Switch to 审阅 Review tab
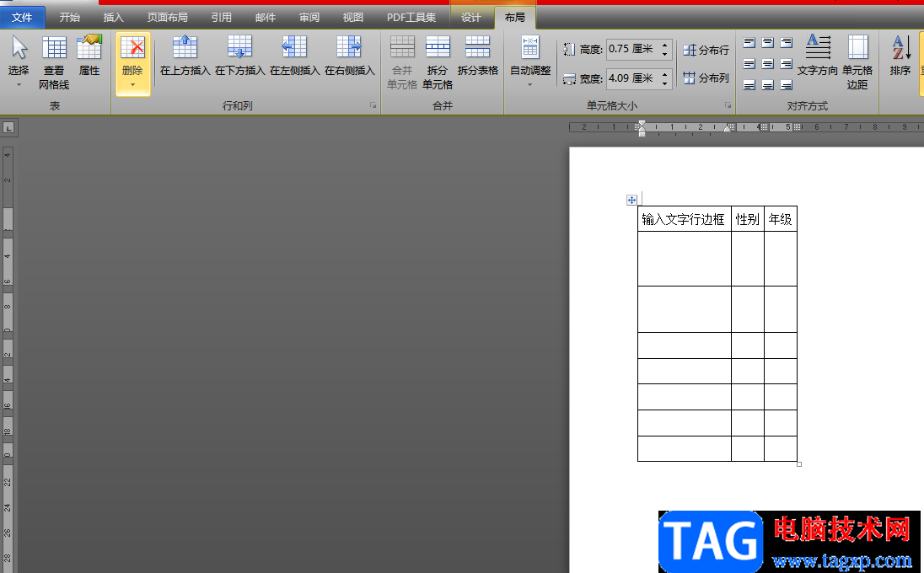 tap(309, 18)
